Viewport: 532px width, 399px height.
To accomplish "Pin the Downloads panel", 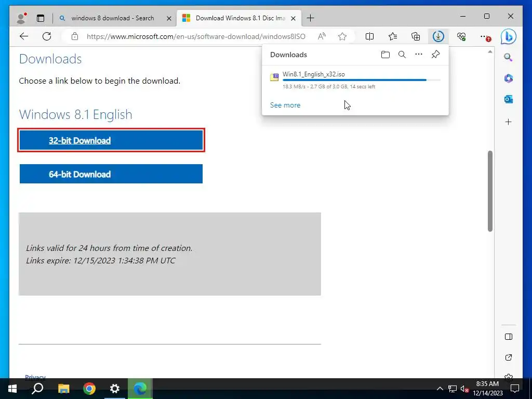I will 436,54.
